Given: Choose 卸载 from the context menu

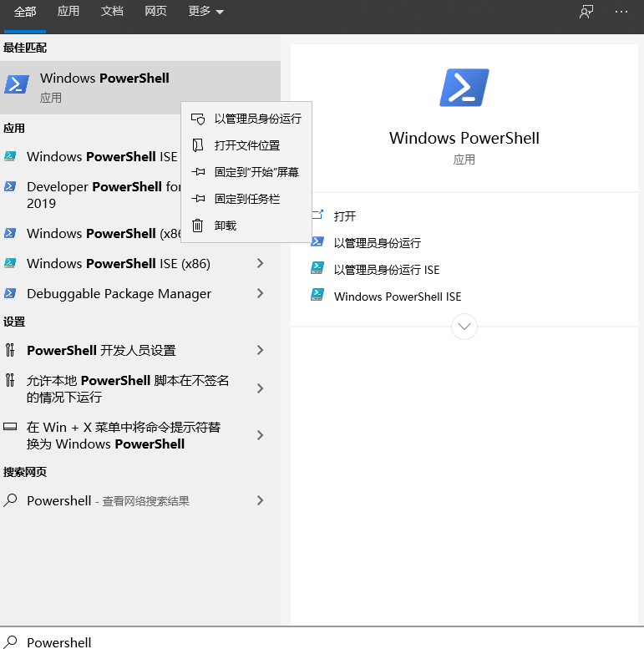Looking at the screenshot, I should [x=246, y=226].
